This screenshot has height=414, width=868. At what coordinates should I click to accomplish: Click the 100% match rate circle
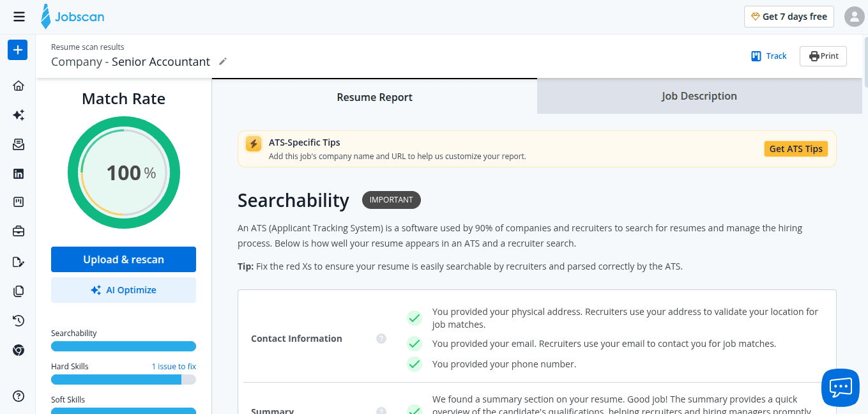[124, 172]
